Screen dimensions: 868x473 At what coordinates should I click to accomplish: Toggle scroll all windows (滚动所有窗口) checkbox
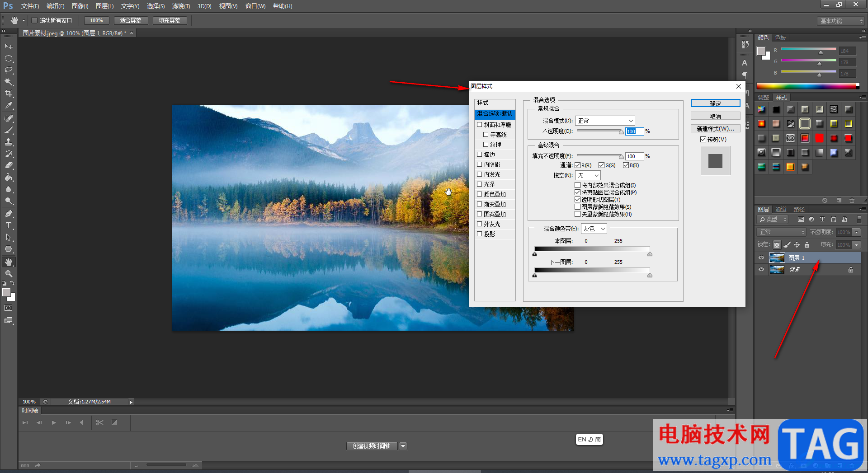tap(34, 20)
